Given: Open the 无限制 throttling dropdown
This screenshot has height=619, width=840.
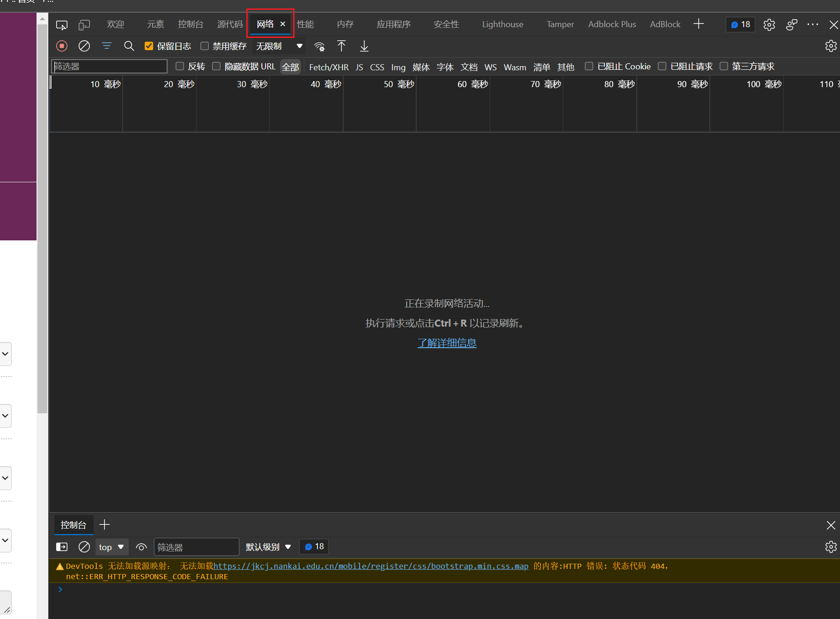Looking at the screenshot, I should pos(279,46).
